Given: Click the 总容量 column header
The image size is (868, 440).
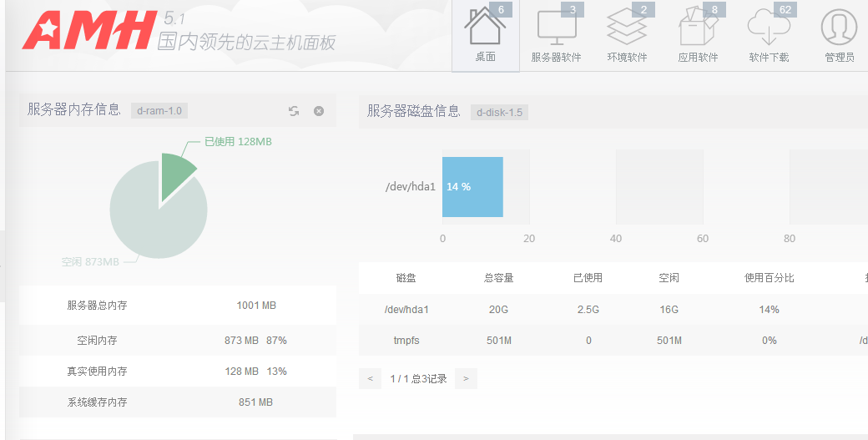Looking at the screenshot, I should click(498, 278).
